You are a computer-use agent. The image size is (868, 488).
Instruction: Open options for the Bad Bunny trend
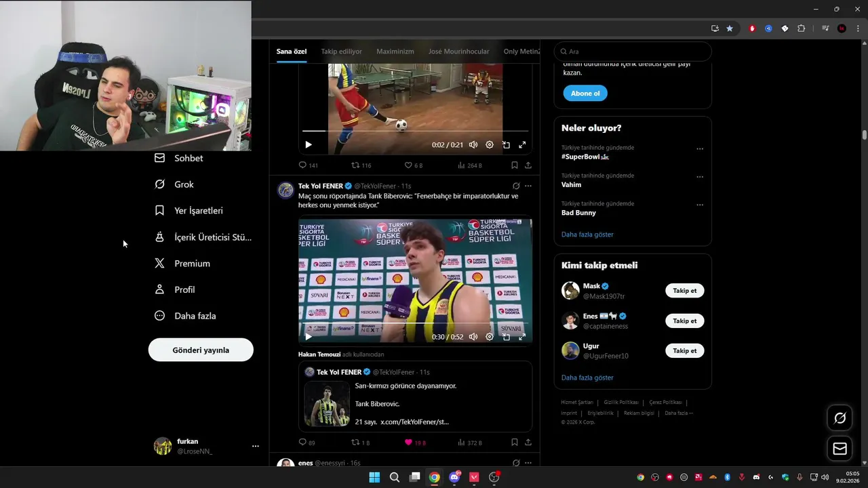[x=700, y=205]
